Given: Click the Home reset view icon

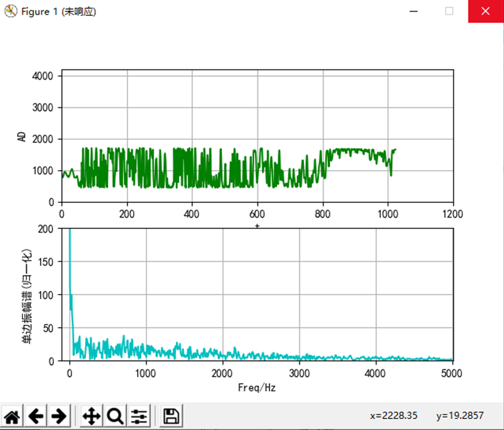Looking at the screenshot, I should pos(12,416).
